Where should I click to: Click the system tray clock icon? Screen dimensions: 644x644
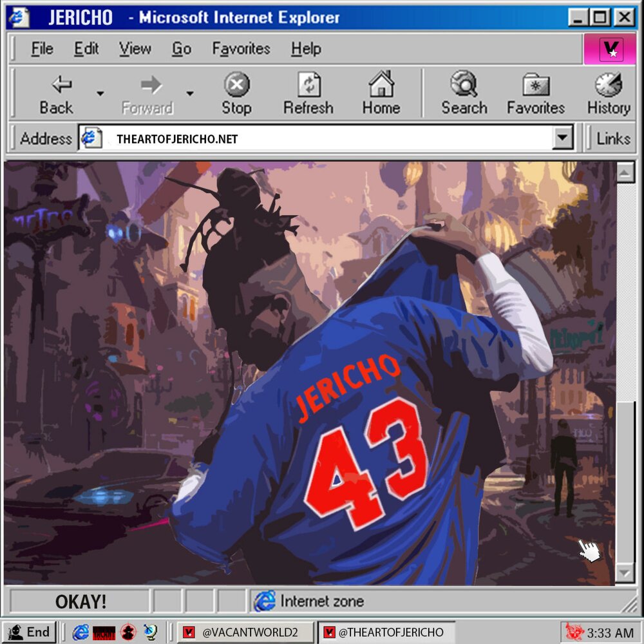(574, 632)
